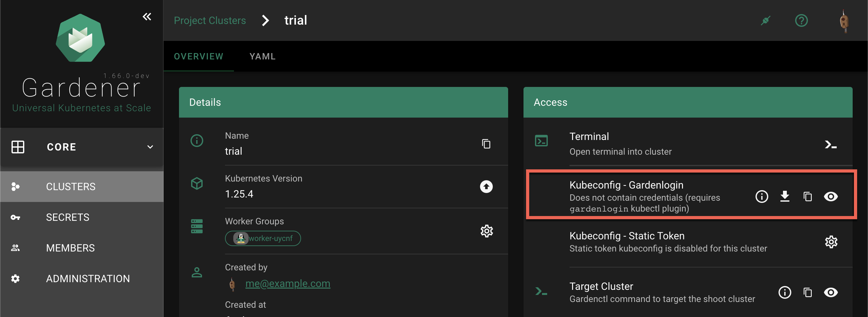Open the me@example.com creator link
This screenshot has width=868, height=317.
pos(287,284)
